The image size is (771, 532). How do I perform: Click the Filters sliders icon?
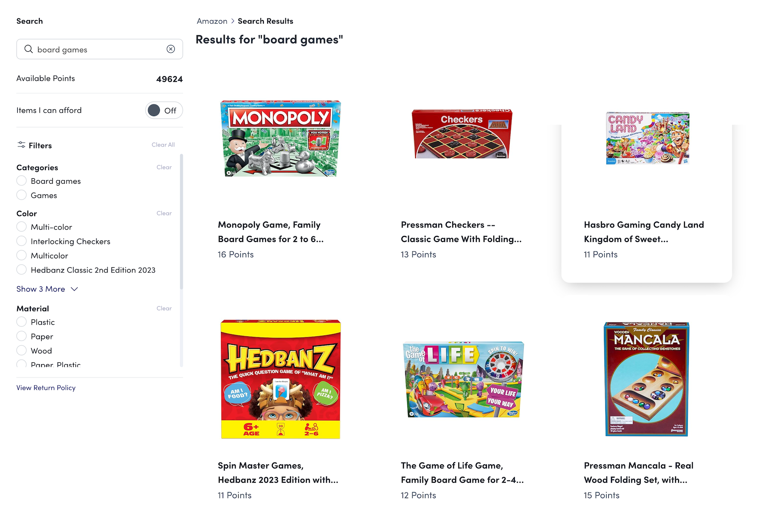[x=21, y=145]
